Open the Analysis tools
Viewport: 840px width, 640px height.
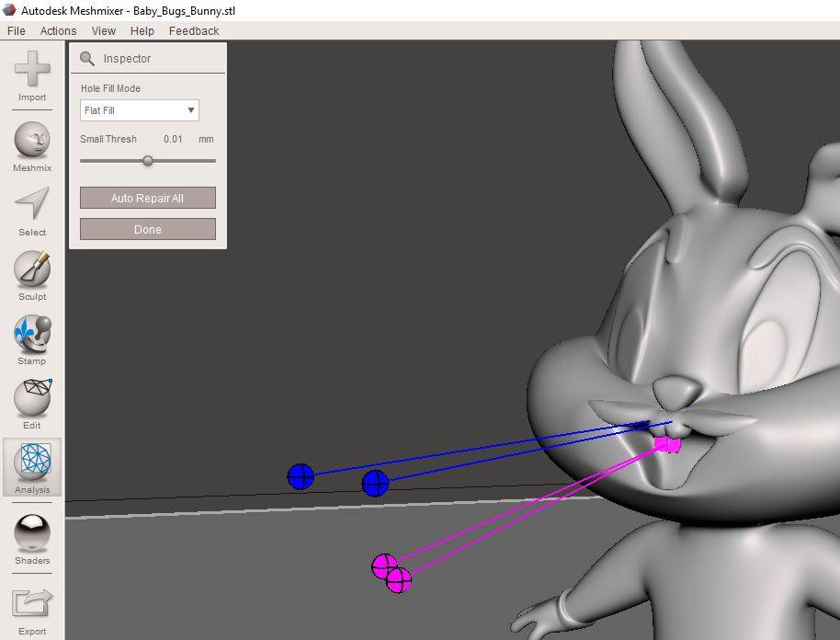click(x=32, y=467)
